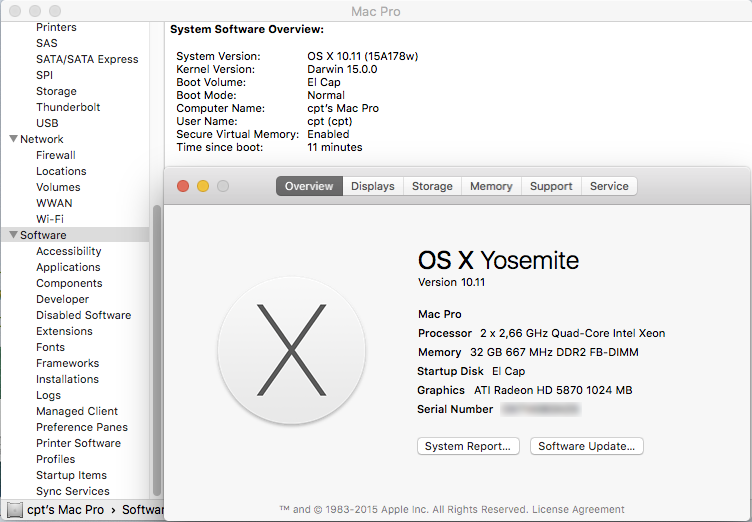The height and width of the screenshot is (522, 752).
Task: Click the Startup Disk value El Cap
Action: click(508, 371)
